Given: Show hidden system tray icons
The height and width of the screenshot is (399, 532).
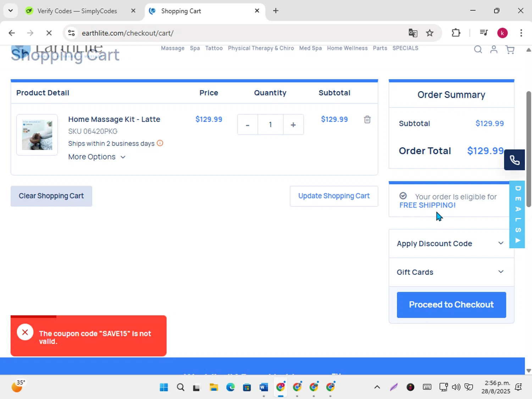Looking at the screenshot, I should click(x=377, y=387).
